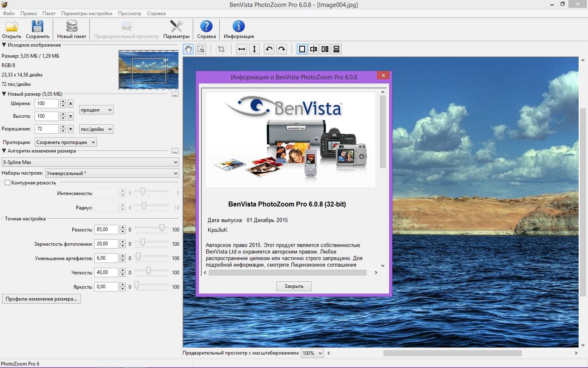
Task: Open the 100% preview zoom dropdown
Action: tap(312, 353)
